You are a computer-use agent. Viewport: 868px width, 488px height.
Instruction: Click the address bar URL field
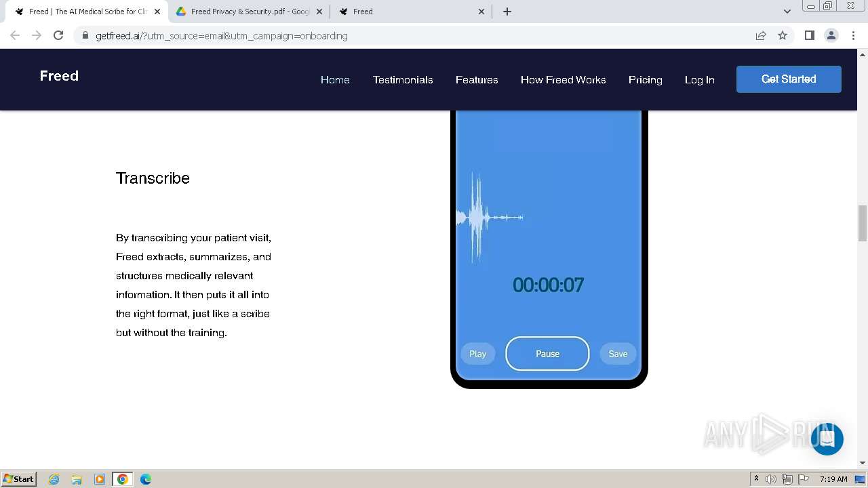point(414,35)
